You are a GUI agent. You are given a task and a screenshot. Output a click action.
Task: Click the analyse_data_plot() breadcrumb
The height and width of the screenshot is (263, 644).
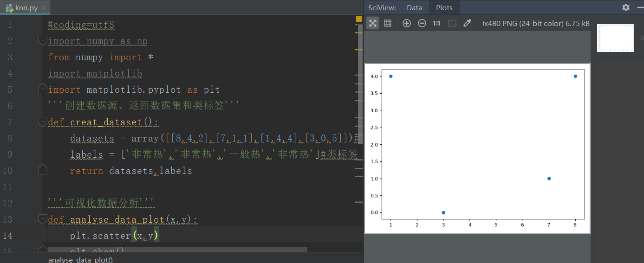point(81,259)
